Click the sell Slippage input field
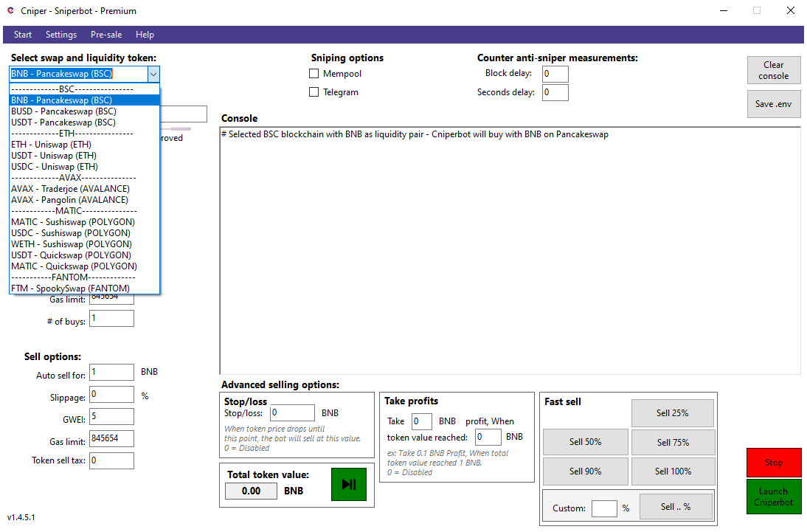The height and width of the screenshot is (532, 807). pos(111,395)
